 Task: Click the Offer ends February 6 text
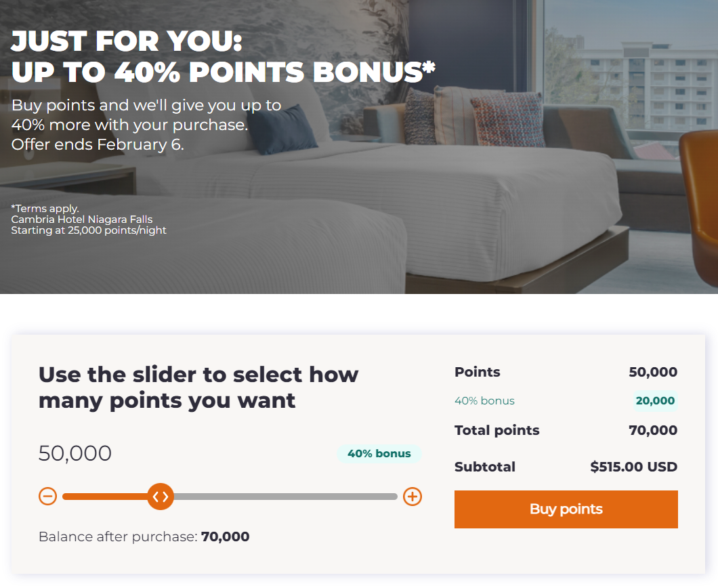pos(98,144)
